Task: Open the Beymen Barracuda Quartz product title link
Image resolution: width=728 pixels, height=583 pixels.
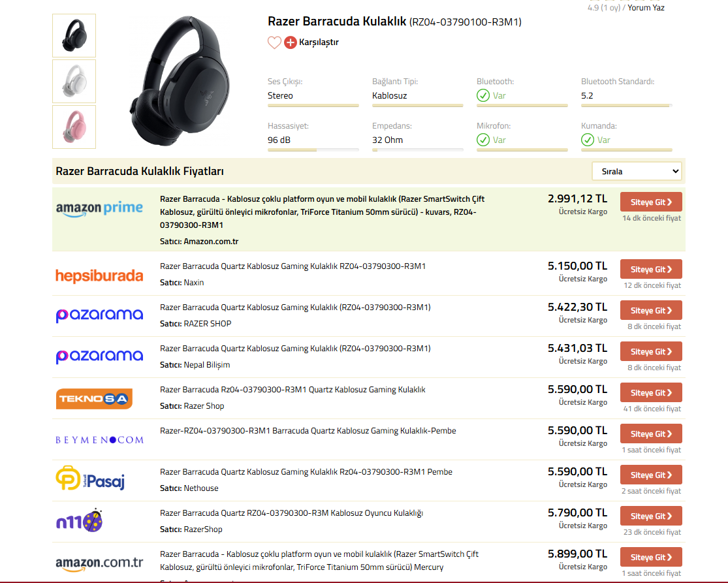Action: tap(308, 431)
